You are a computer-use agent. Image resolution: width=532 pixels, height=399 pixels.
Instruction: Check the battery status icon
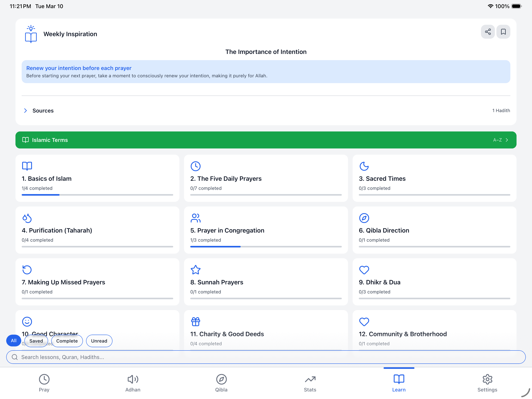516,6
